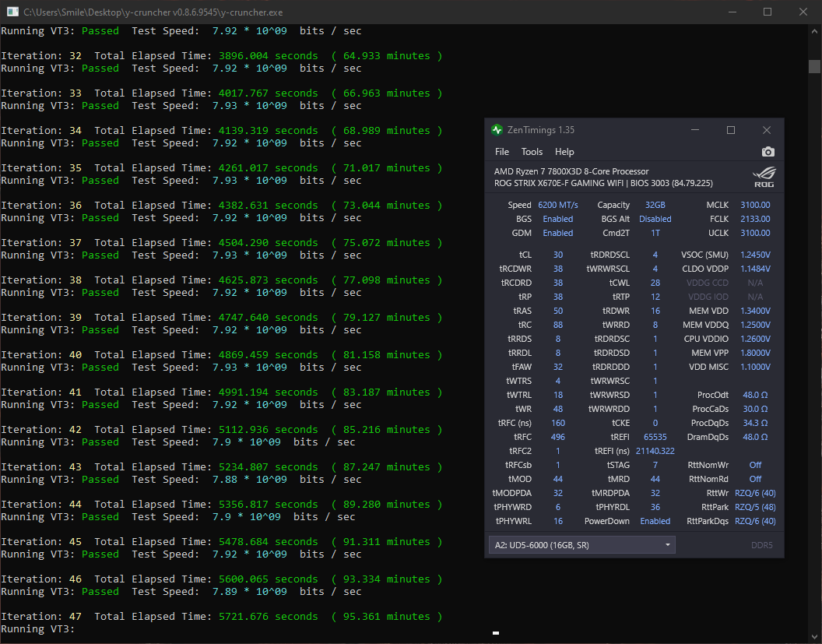
Task: Click Iteration 40 elapsed time 4869.459 seconds
Action: click(268, 355)
